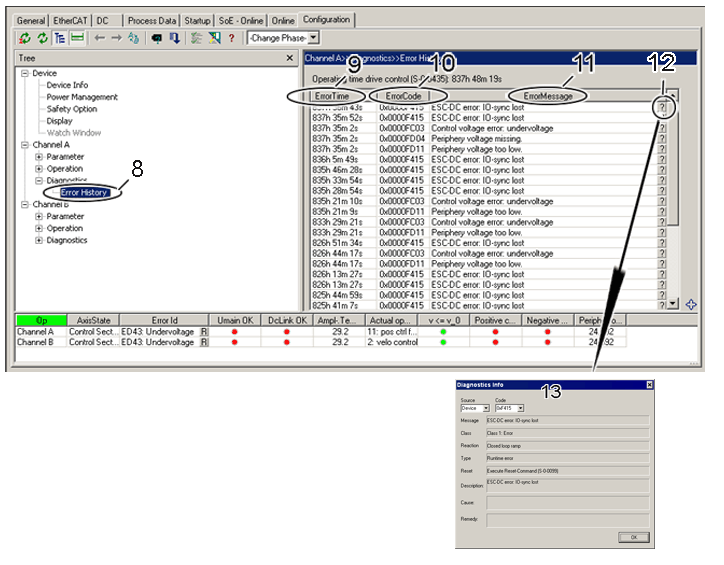
Task: Select Power Management in the tree
Action: pyautogui.click(x=82, y=98)
